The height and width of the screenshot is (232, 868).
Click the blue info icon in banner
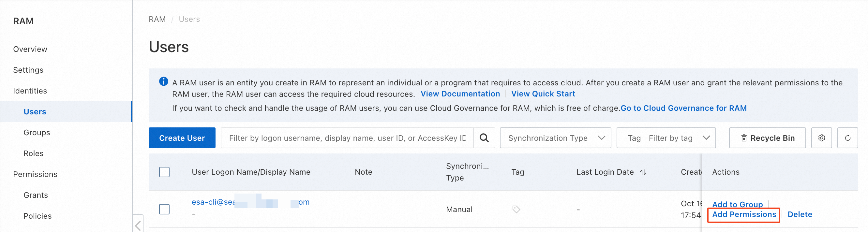click(163, 81)
